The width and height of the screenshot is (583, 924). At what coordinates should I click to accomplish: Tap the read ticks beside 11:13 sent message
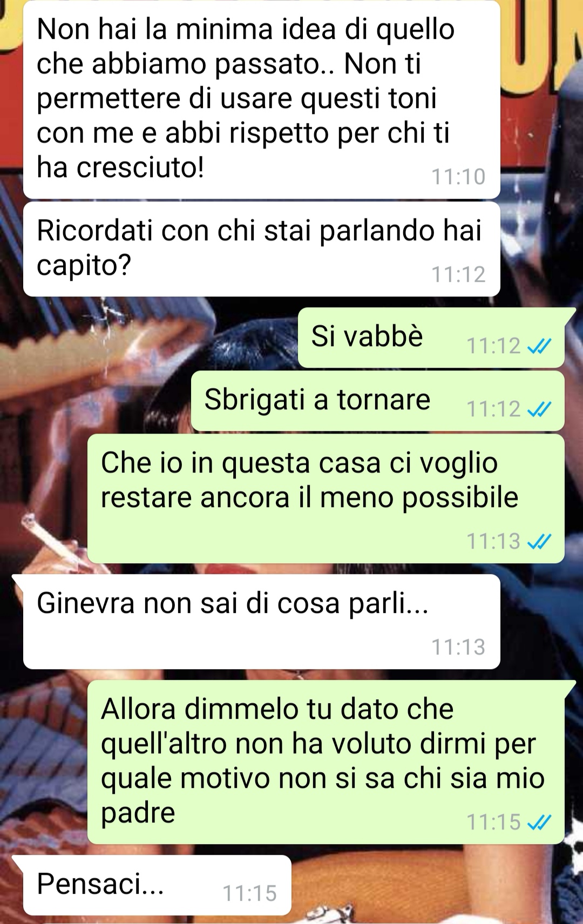tap(539, 541)
